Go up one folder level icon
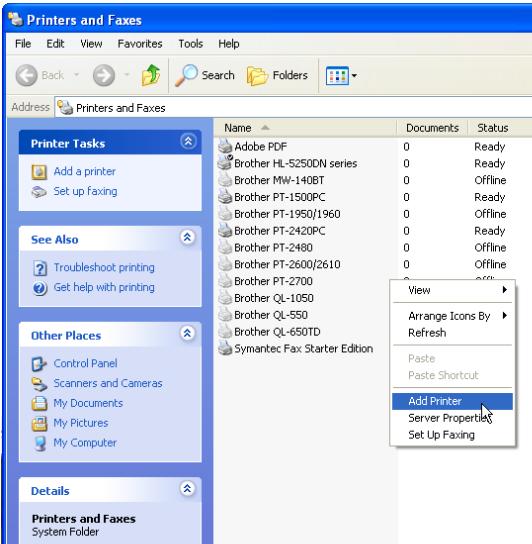The image size is (532, 544). 151,75
